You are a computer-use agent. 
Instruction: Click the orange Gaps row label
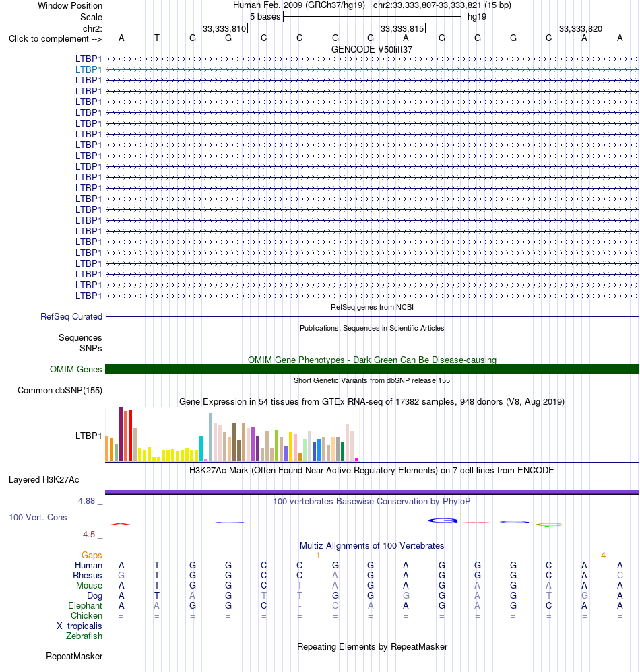coord(92,555)
